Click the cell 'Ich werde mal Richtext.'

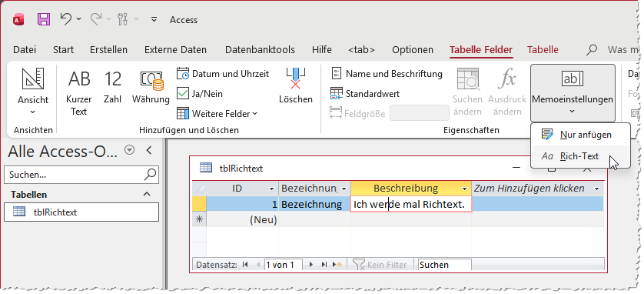coord(410,204)
